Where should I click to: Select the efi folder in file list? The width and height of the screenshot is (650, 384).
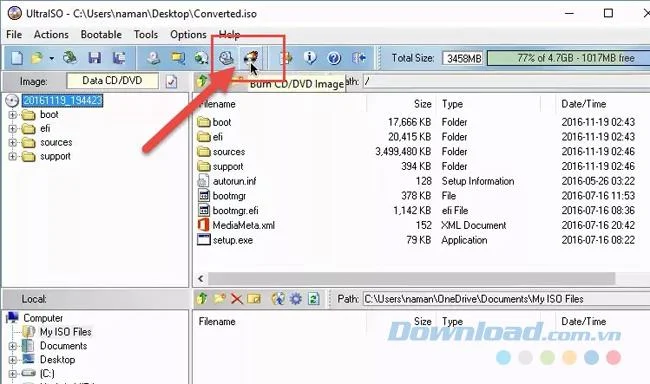(218, 137)
